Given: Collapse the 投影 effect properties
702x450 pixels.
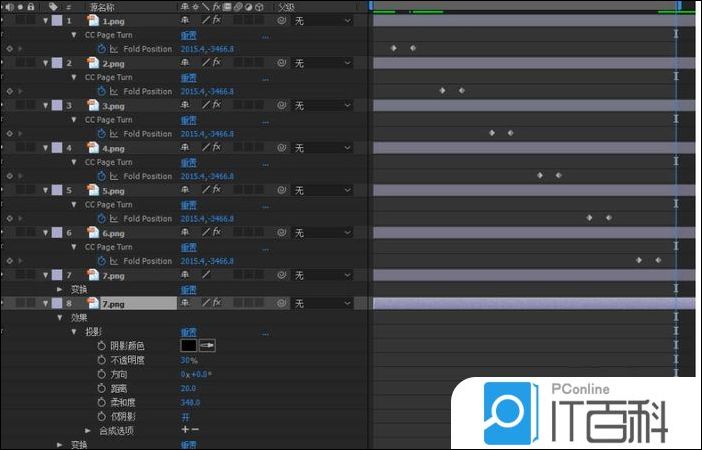Looking at the screenshot, I should point(74,332).
